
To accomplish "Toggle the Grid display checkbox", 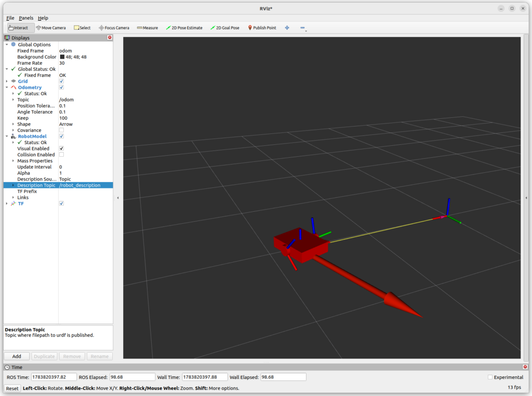I will click(61, 81).
